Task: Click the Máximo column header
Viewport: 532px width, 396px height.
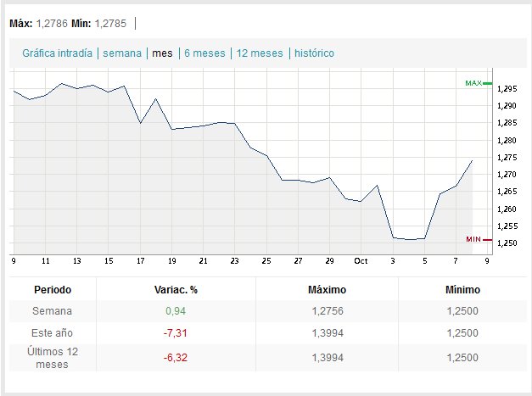Action: point(327,290)
